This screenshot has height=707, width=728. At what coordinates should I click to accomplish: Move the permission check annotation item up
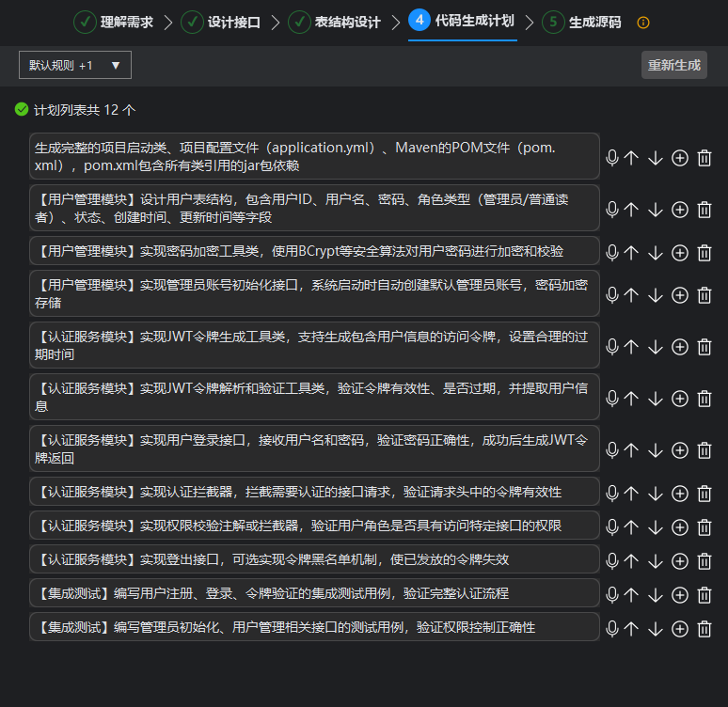[x=631, y=526]
